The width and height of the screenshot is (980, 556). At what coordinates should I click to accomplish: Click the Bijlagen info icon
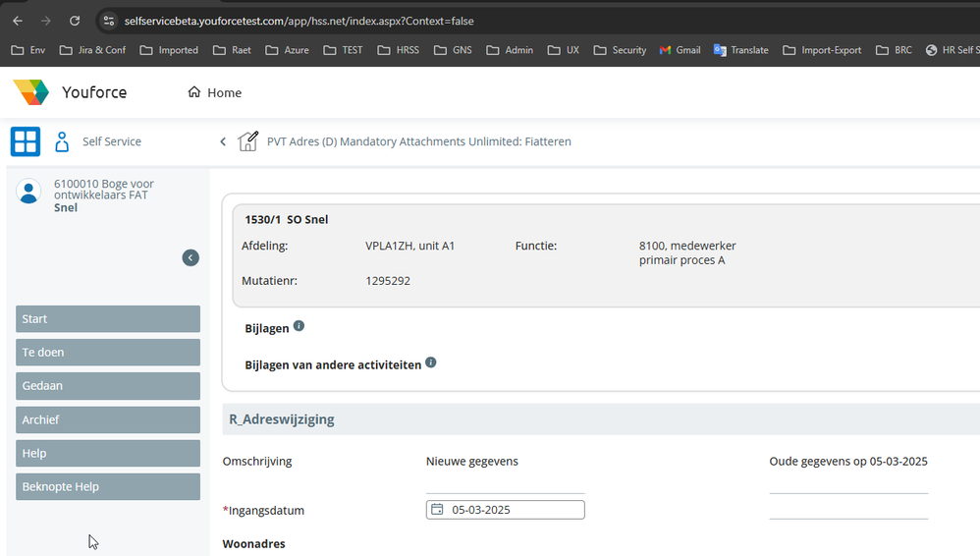coord(299,326)
